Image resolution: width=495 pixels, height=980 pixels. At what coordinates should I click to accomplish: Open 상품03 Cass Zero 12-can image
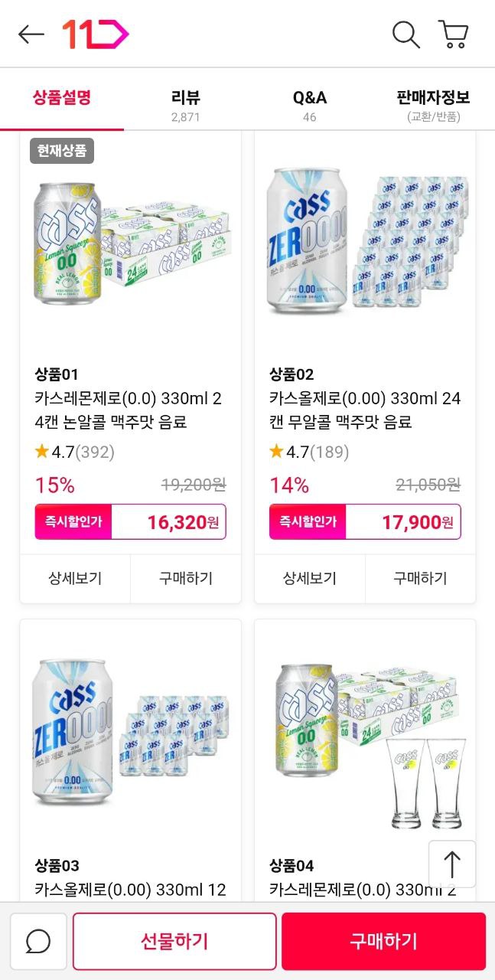(131, 735)
